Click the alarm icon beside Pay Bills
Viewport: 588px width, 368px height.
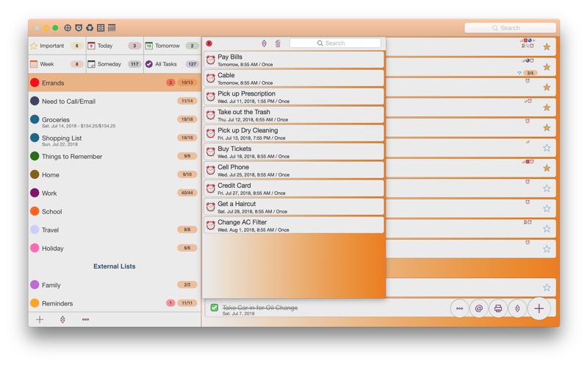pos(211,60)
